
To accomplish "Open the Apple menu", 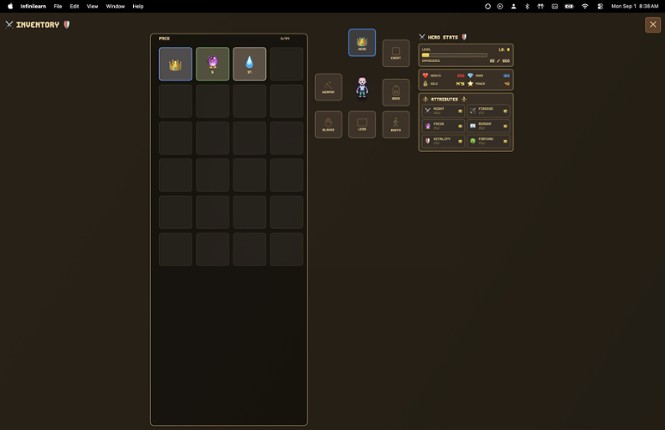I will (10, 6).
